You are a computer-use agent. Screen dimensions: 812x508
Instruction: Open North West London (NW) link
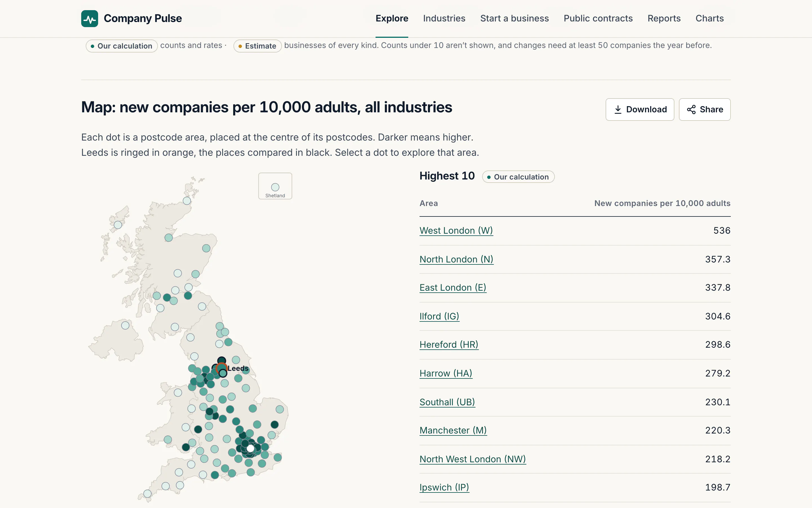tap(473, 459)
